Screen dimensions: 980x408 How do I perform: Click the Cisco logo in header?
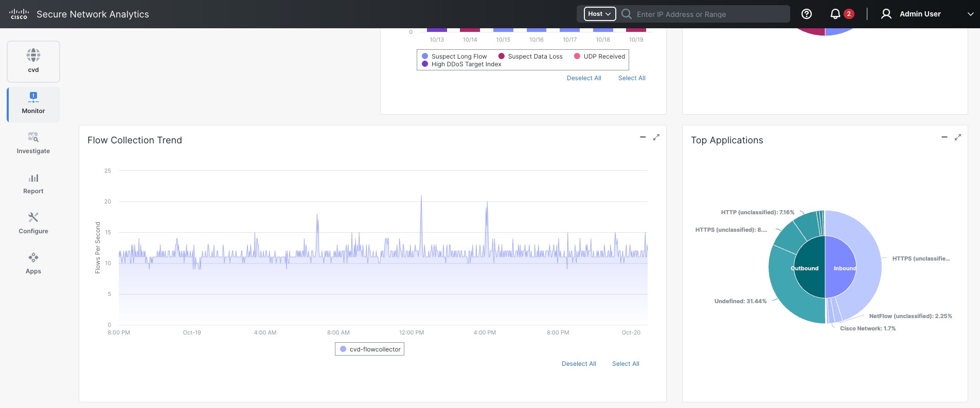[19, 14]
